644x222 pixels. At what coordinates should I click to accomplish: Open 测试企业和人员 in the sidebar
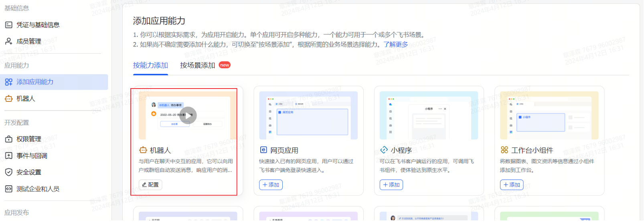[x=38, y=189]
